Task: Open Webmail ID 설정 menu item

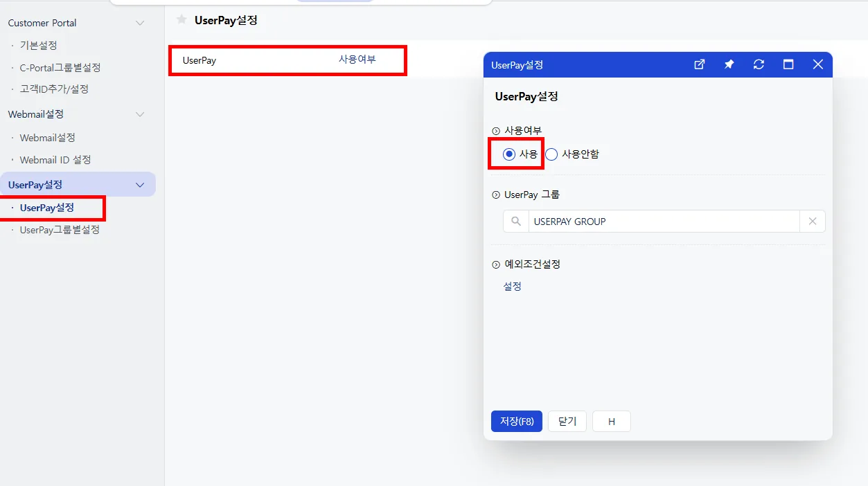Action: tap(55, 160)
